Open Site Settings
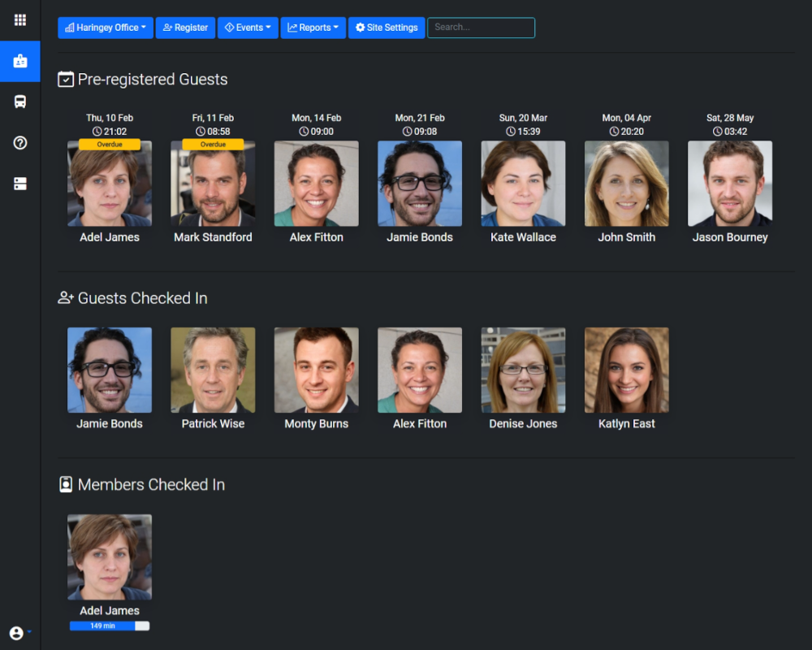 (387, 28)
